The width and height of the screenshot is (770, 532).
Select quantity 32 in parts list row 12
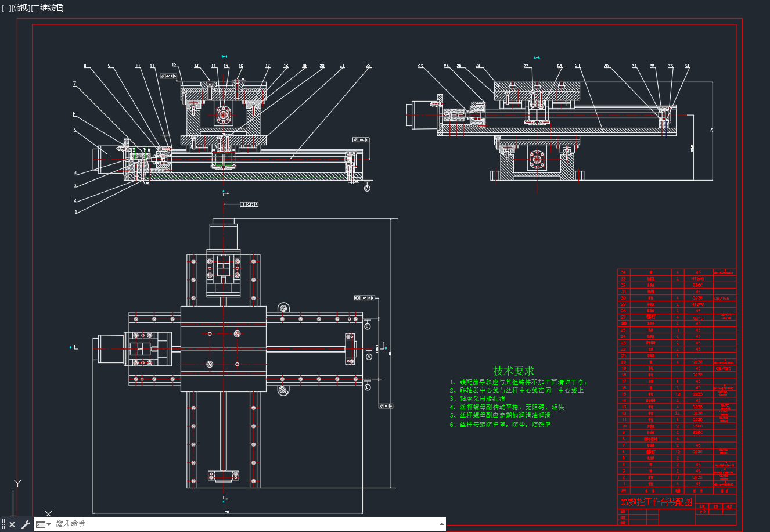click(x=677, y=413)
